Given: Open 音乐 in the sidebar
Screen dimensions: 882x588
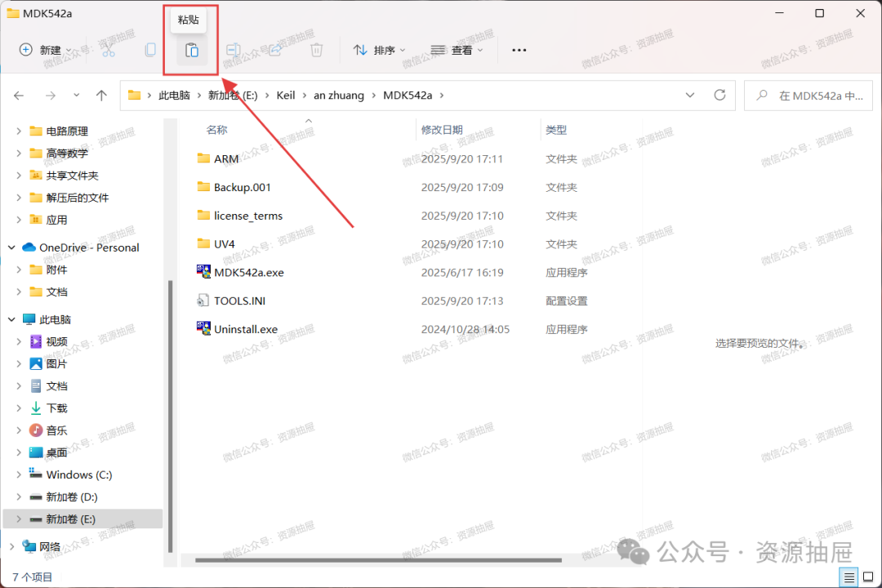Looking at the screenshot, I should 56,430.
